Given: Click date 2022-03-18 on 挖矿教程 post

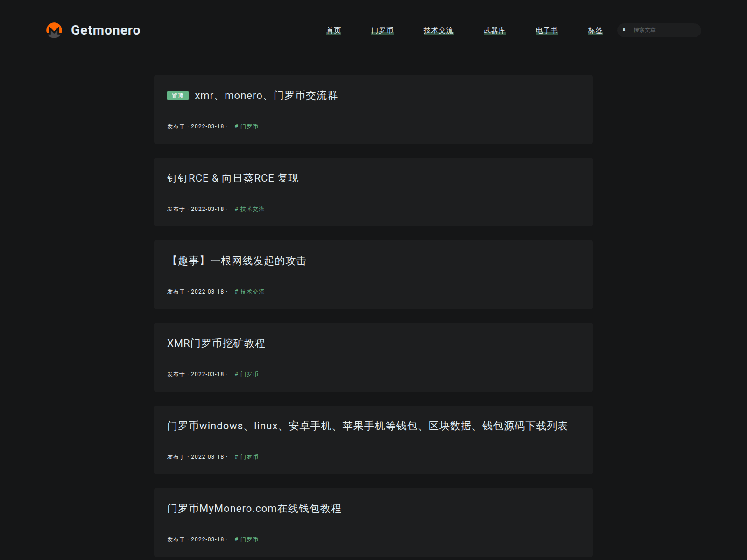Looking at the screenshot, I should tap(207, 374).
